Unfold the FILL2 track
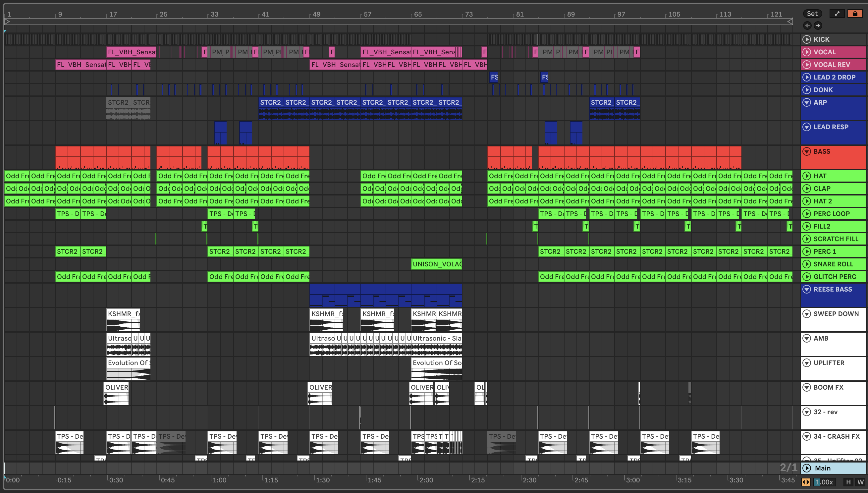 click(807, 226)
